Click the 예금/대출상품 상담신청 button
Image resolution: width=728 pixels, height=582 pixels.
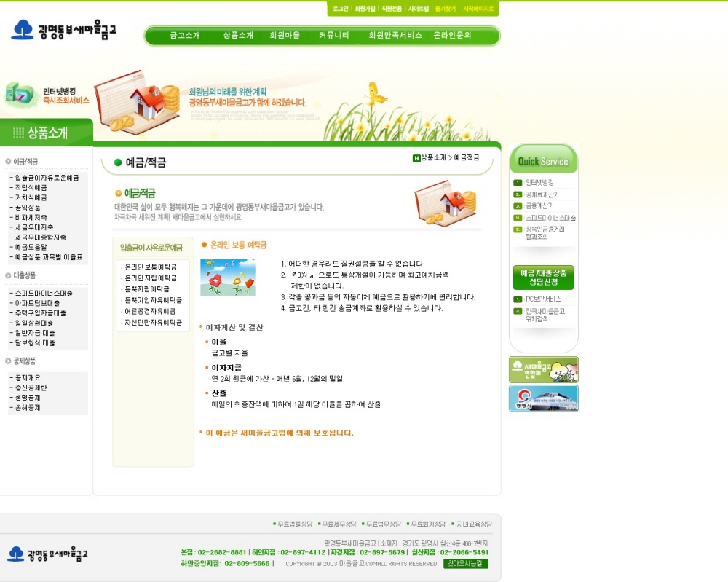coord(543,278)
